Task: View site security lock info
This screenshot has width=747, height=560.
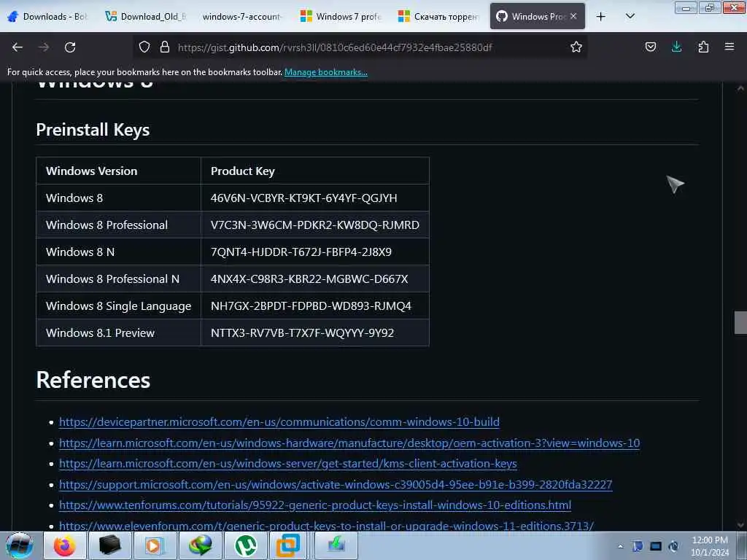Action: (165, 47)
